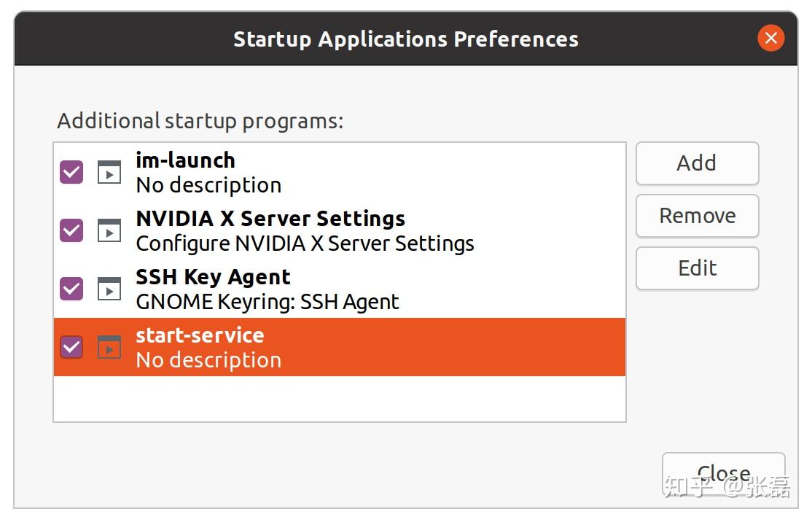Click the Configure NVIDIA X Server Settings description
812x522 pixels.
[x=305, y=244]
